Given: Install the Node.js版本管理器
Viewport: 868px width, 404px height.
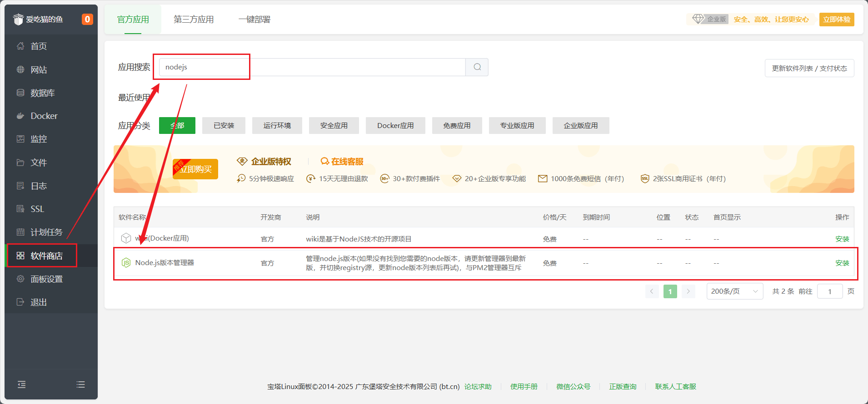Looking at the screenshot, I should pyautogui.click(x=842, y=263).
